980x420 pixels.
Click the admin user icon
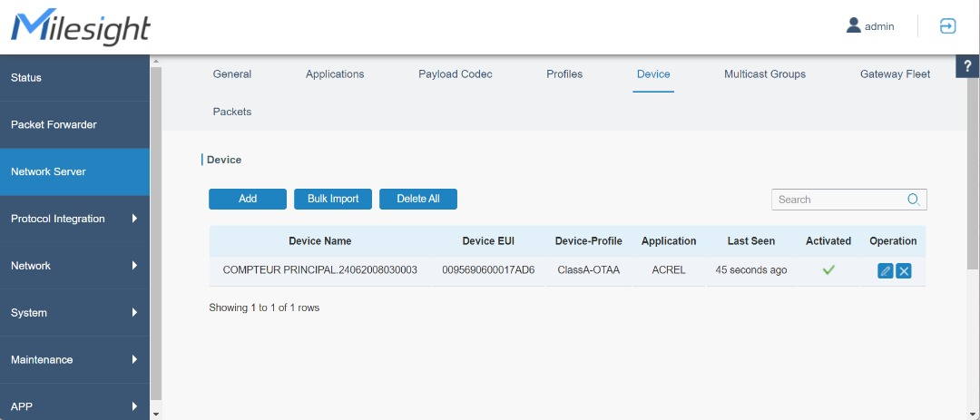[x=853, y=26]
